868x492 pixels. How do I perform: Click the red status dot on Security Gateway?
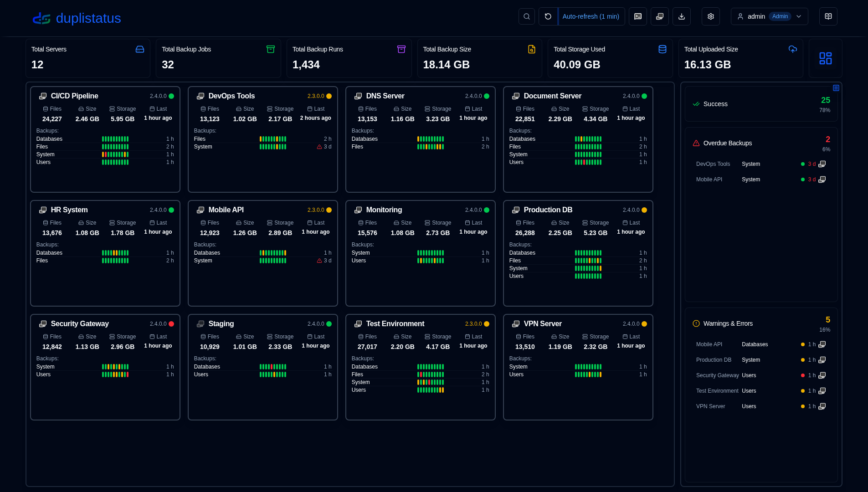171,324
